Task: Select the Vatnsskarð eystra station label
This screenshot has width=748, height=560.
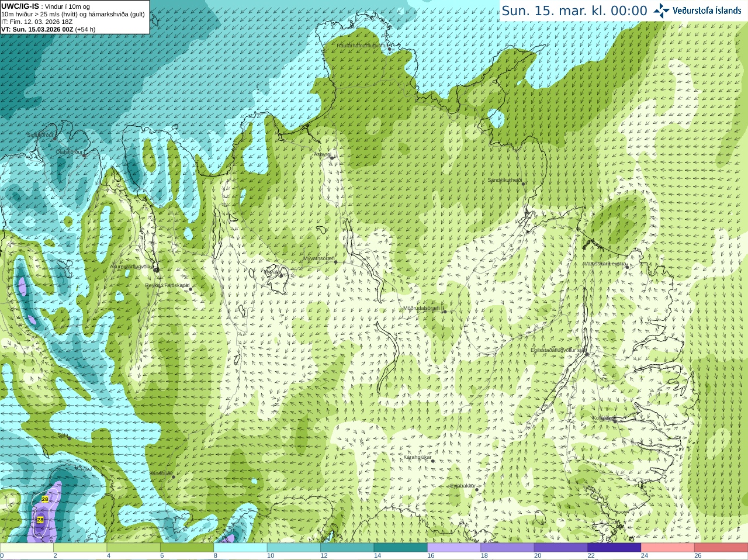Action: (x=605, y=264)
